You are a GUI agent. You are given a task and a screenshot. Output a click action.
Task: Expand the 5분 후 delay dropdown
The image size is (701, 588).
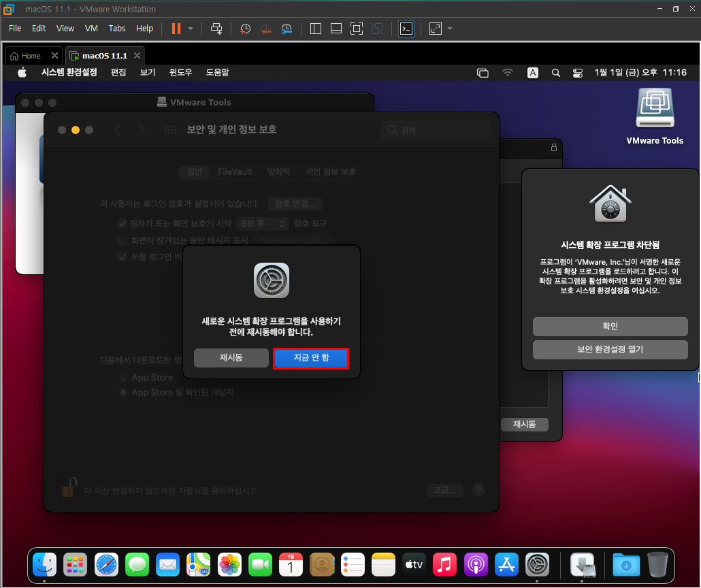pyautogui.click(x=263, y=224)
